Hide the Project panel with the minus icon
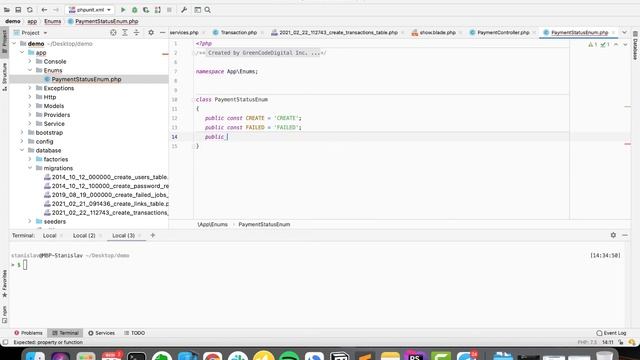The width and height of the screenshot is (640, 360). 162,33
